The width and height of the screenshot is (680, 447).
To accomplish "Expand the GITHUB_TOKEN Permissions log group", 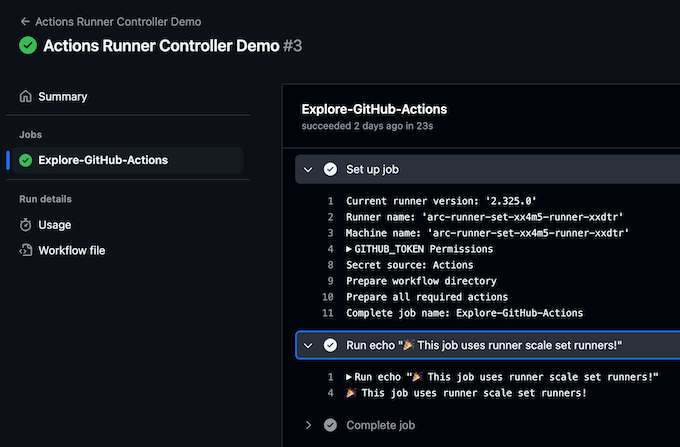I will pyautogui.click(x=349, y=249).
